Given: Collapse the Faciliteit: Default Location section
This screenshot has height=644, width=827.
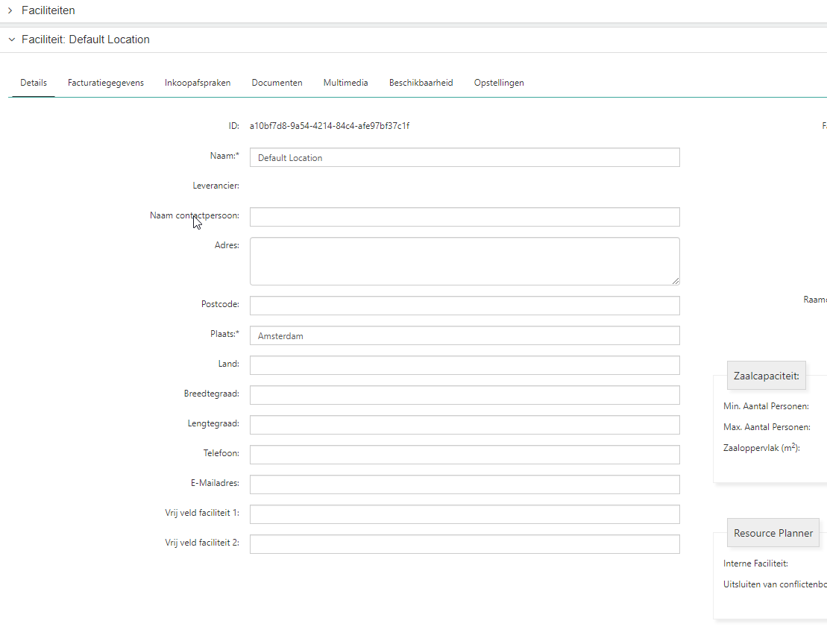Looking at the screenshot, I should click(10, 40).
